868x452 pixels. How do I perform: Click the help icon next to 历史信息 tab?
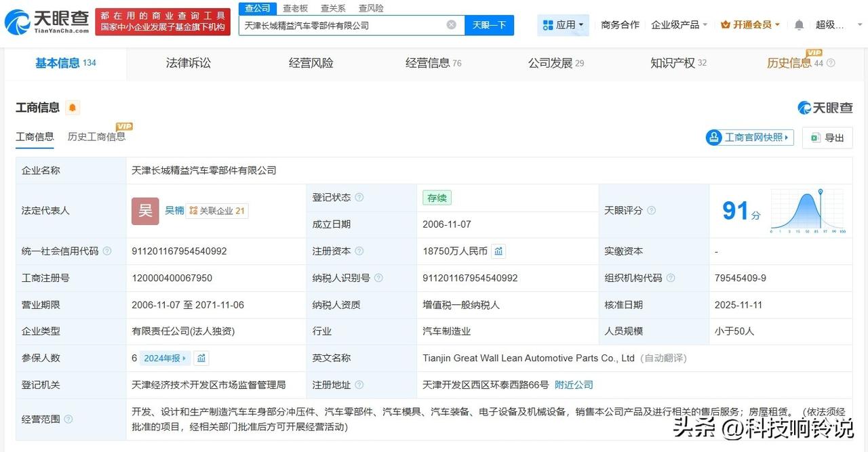pos(831,63)
